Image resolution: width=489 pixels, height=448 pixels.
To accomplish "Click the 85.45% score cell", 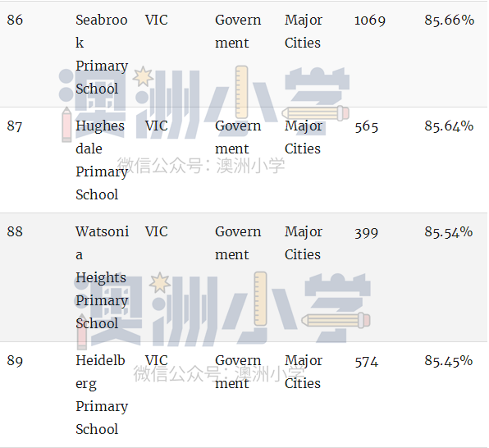I will point(449,361).
